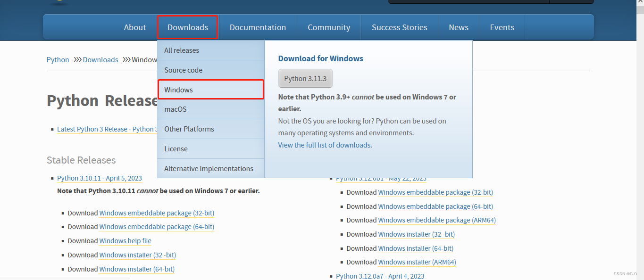The width and height of the screenshot is (644, 280).
Task: Click the Python 3.11.3 download button
Action: click(305, 79)
